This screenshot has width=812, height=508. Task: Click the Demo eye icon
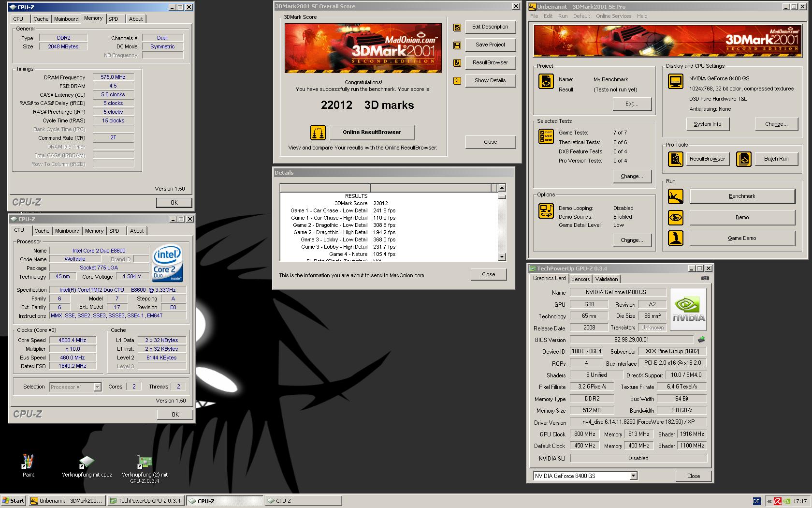pos(675,218)
